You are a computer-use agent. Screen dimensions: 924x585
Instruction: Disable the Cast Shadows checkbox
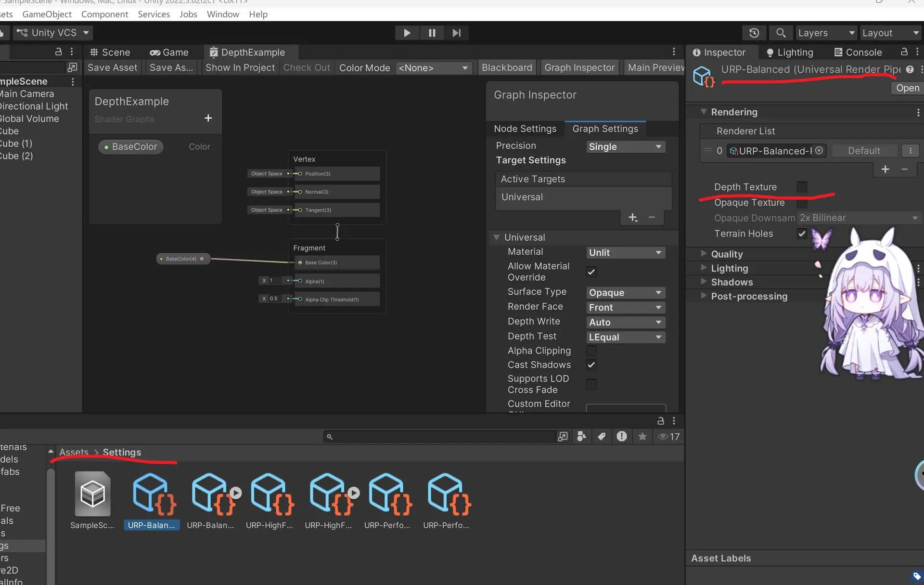[x=591, y=365]
